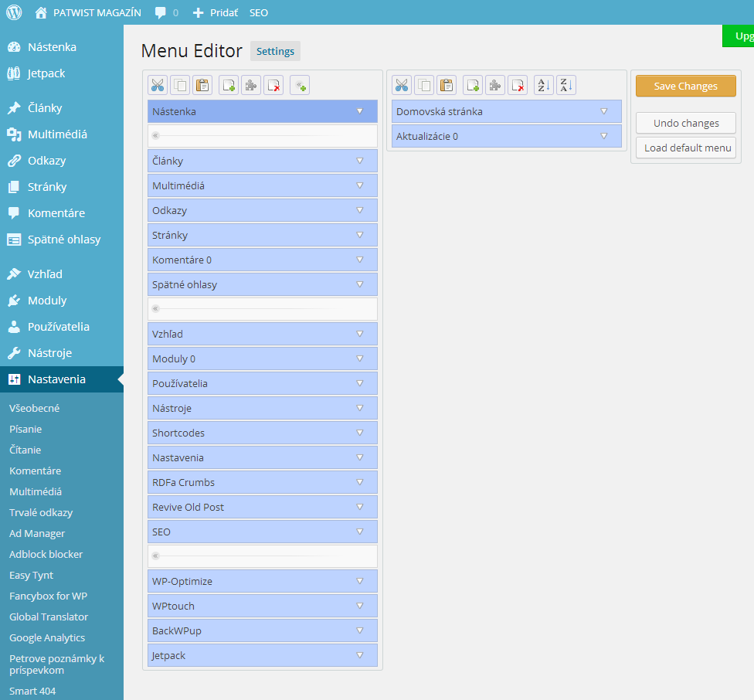The width and height of the screenshot is (754, 700).
Task: Delete the selected top-level menu with the left toolbar icon
Action: 273,86
